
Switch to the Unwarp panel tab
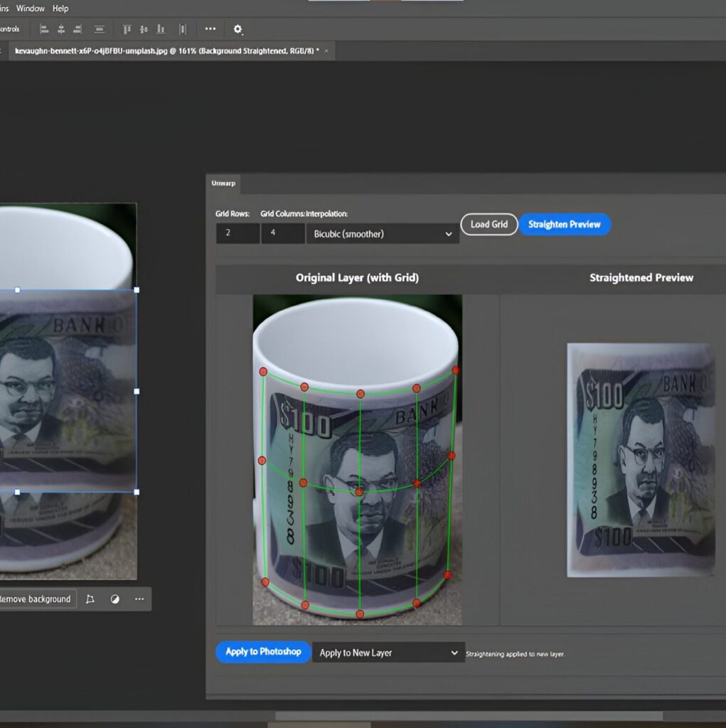(223, 183)
